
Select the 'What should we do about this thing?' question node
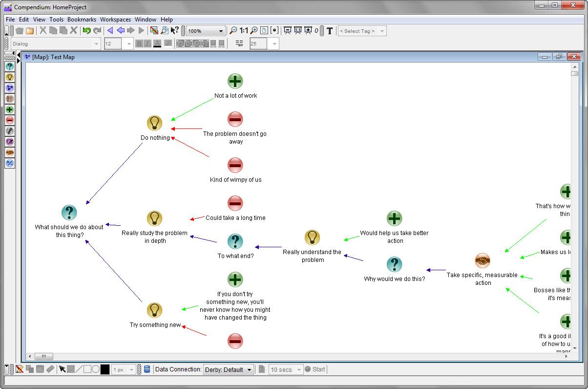point(69,212)
